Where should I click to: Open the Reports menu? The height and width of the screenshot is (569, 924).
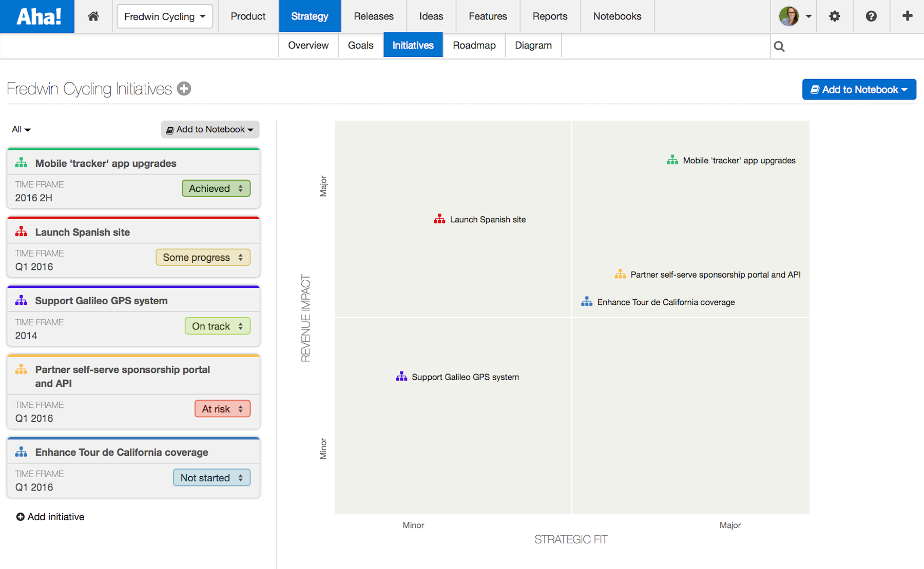(550, 16)
